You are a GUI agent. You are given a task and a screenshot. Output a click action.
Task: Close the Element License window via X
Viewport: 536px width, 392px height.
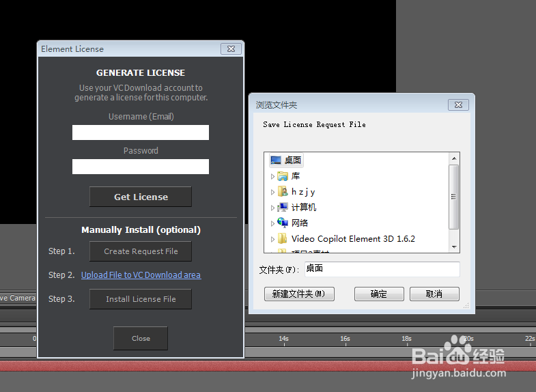231,49
